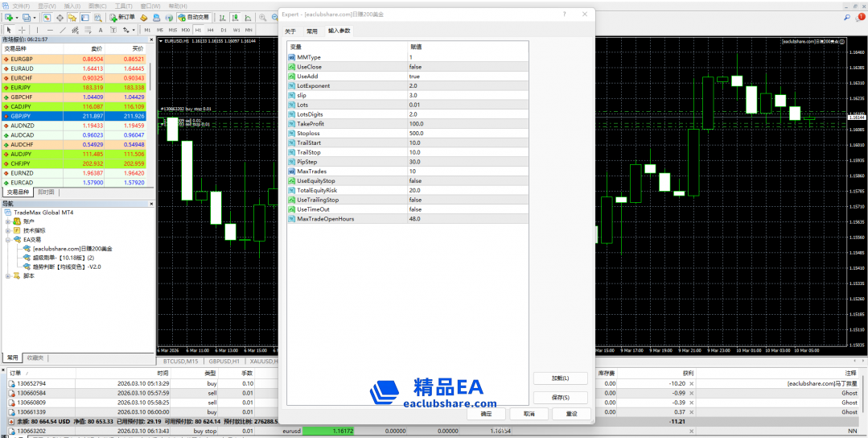Click the integer icon beside MMType
The height and width of the screenshot is (438, 868).
pos(292,57)
